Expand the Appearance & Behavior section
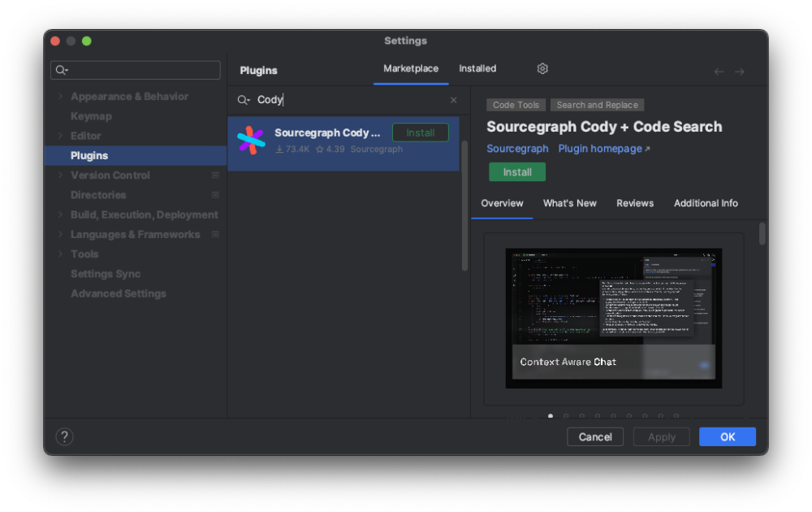This screenshot has width=812, height=512. [x=59, y=96]
